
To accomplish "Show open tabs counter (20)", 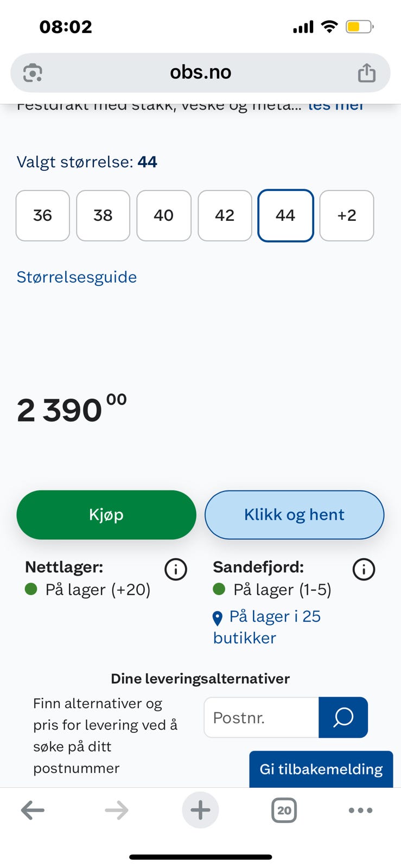I will (284, 810).
